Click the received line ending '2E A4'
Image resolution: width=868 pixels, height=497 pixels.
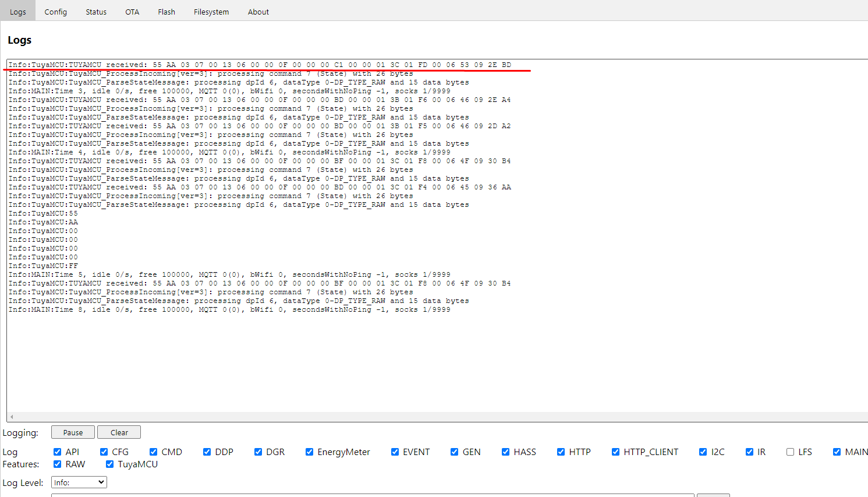point(260,100)
